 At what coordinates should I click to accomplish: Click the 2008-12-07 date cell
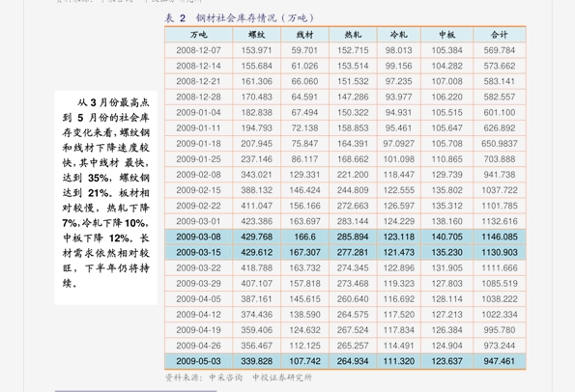(x=198, y=50)
